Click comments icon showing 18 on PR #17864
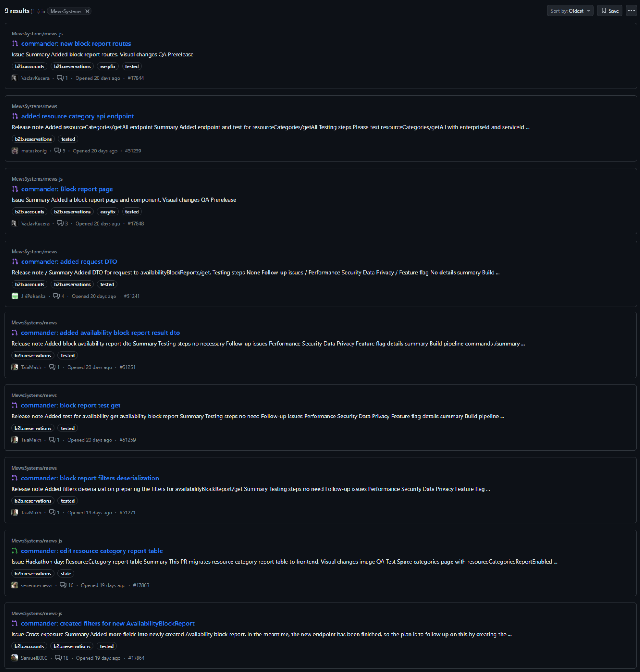The height and width of the screenshot is (672, 640). coord(59,658)
